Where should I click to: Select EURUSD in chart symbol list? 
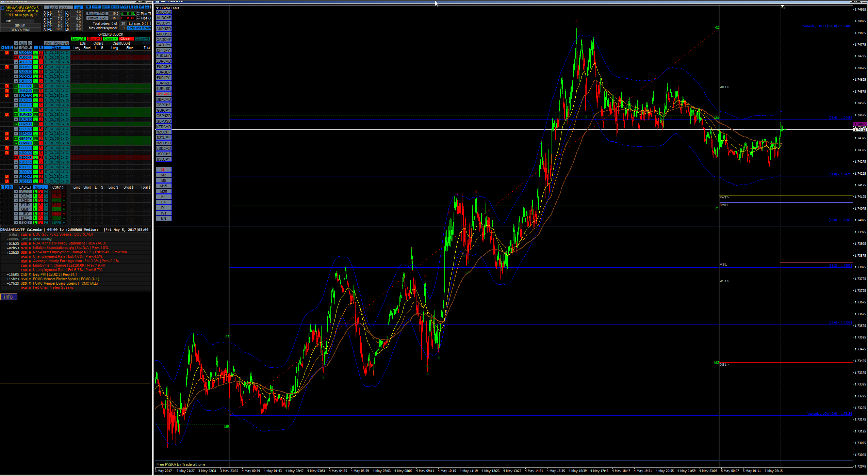coord(164,89)
